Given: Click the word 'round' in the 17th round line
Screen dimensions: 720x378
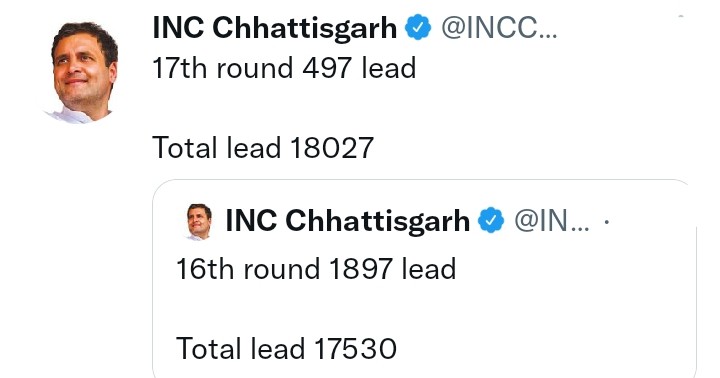Looking at the screenshot, I should pos(254,68).
